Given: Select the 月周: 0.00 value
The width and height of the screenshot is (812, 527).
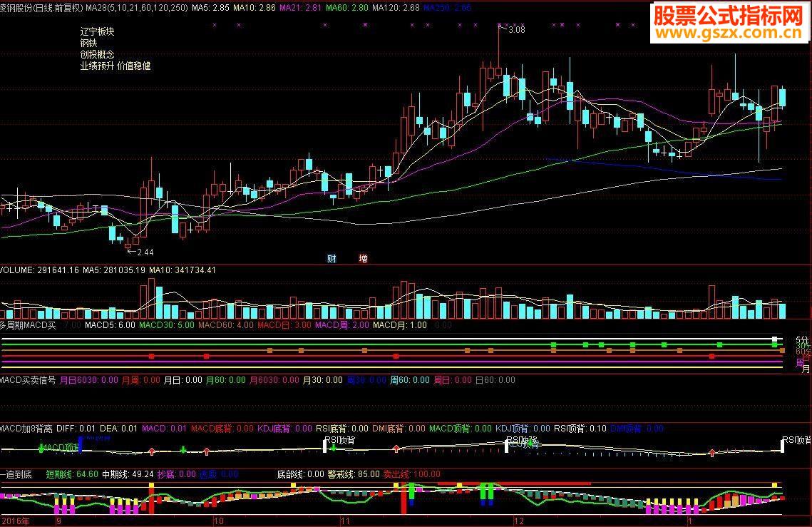Looking at the screenshot, I should point(141,380).
